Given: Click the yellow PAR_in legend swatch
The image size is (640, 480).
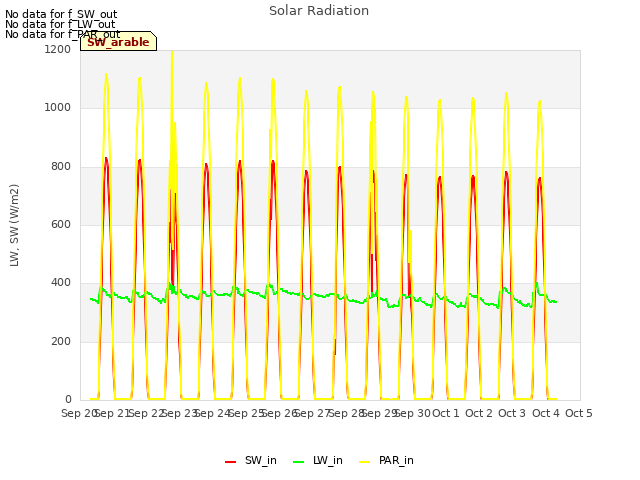Looking at the screenshot, I should [364, 462].
